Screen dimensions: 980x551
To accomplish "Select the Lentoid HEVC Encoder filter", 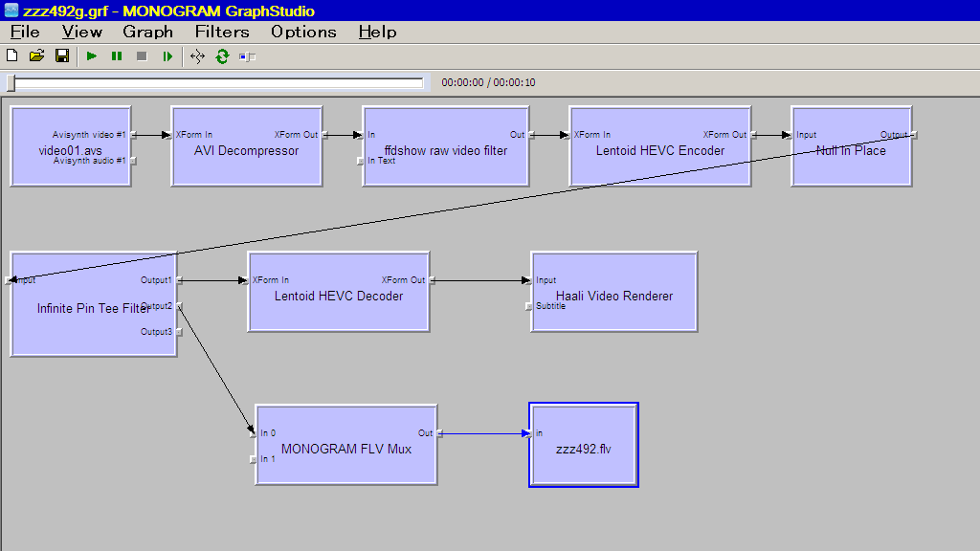I will (x=660, y=146).
